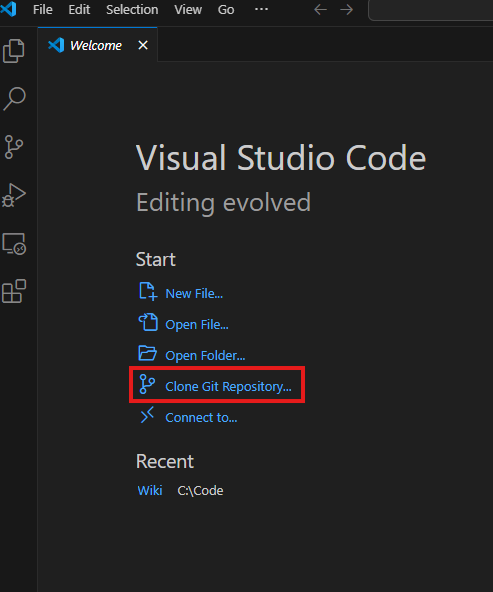
Task: Click the Open File icon
Action: pos(148,322)
